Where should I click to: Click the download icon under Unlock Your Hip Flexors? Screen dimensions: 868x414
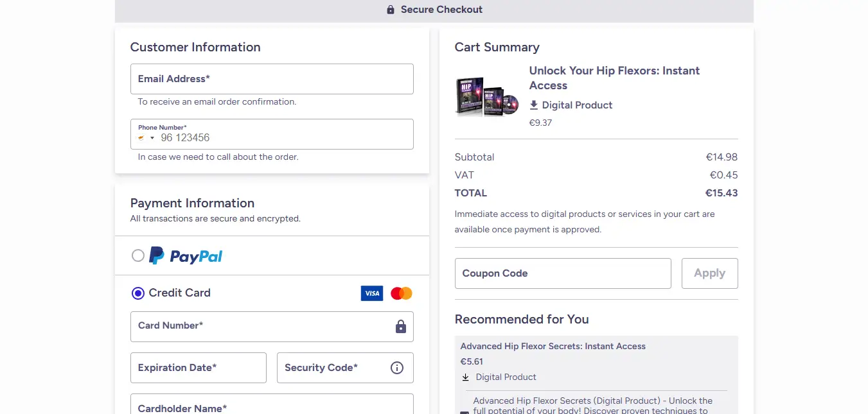(533, 105)
